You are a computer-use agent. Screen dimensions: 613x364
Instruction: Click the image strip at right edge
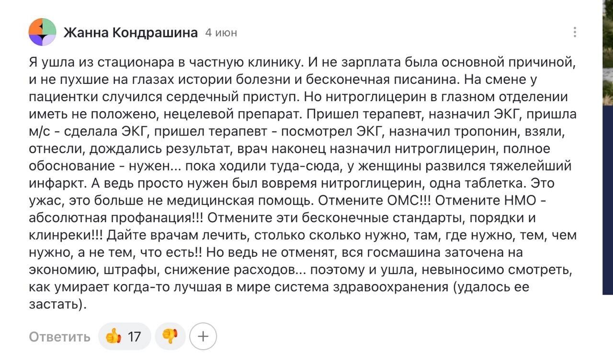pyautogui.click(x=607, y=144)
